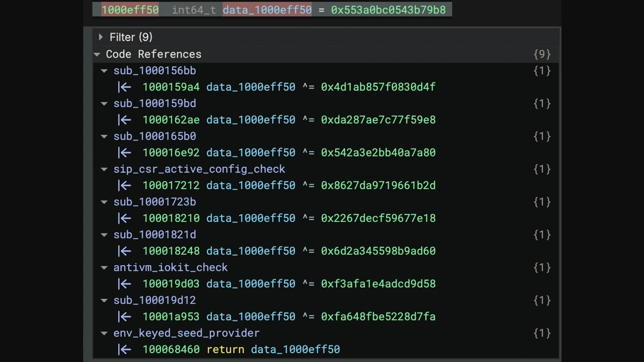This screenshot has width=644, height=362.
Task: Open the env_keyed_seed_provider function
Action: (x=187, y=333)
